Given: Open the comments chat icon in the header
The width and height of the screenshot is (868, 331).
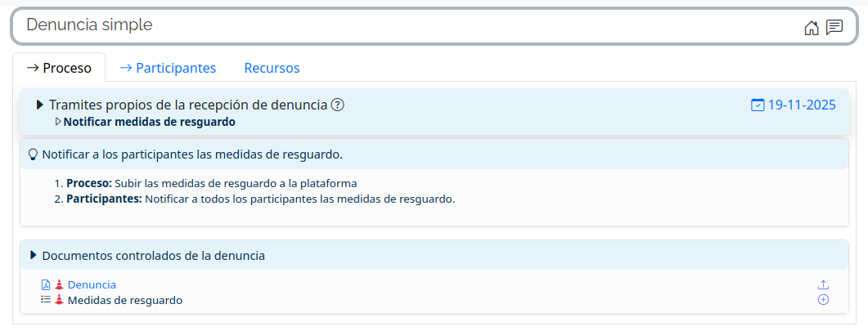Looking at the screenshot, I should (x=834, y=28).
